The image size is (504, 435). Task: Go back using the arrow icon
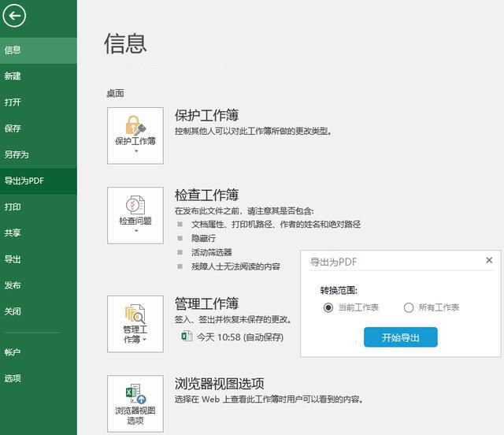(14, 16)
